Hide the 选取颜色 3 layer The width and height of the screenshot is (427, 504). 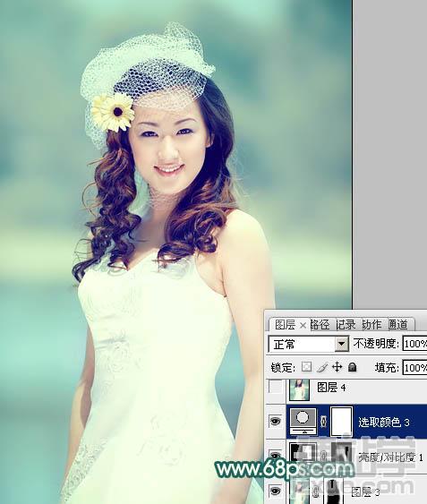276,421
